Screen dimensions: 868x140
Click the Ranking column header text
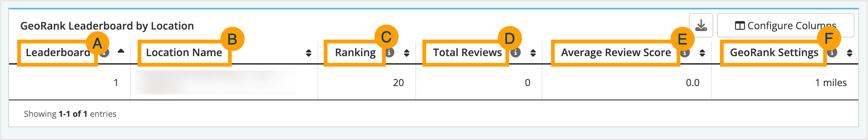pyautogui.click(x=355, y=53)
